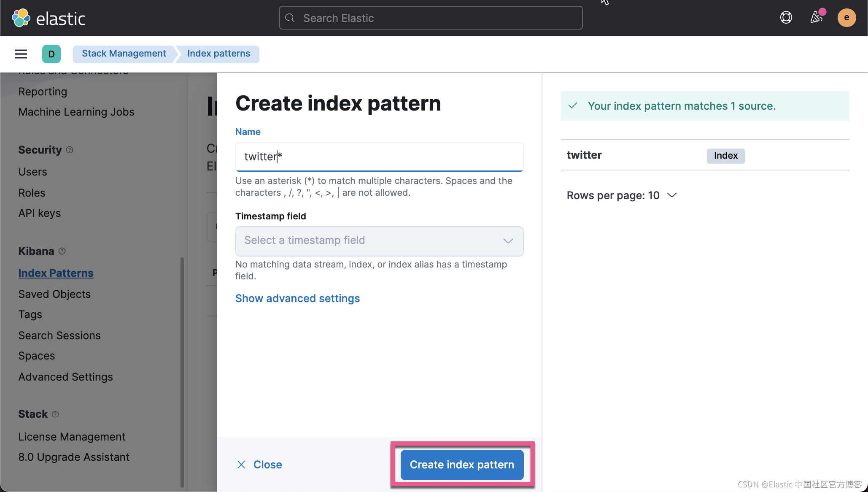Screen dimensions: 868x492
Task: Open Index Patterns in sidebar
Action: click(56, 273)
